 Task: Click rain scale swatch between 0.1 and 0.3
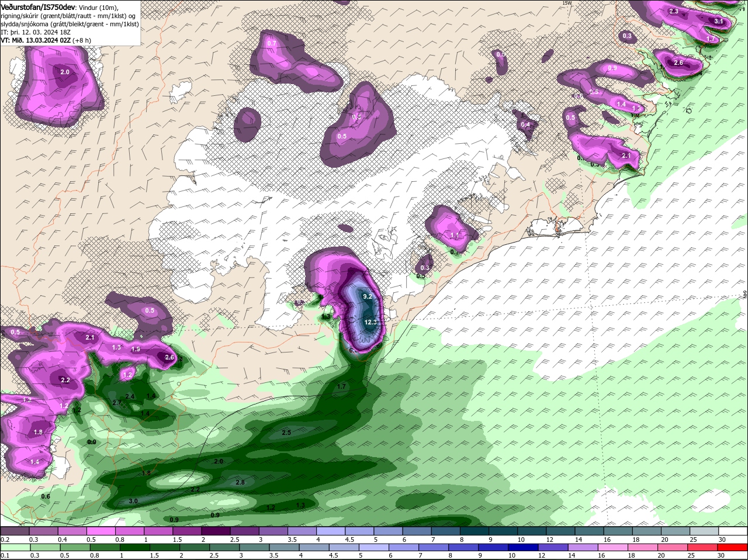(x=15, y=547)
